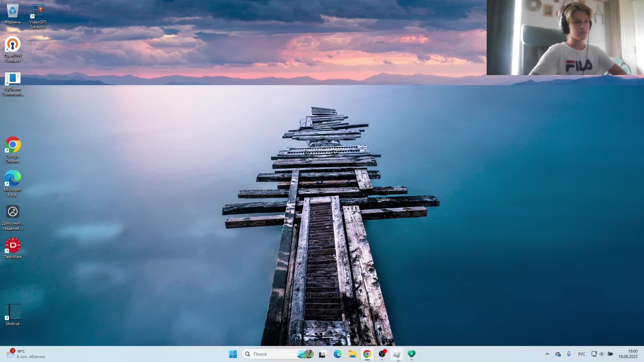Toggle the microphone tray icon
The width and height of the screenshot is (644, 362).
(569, 354)
